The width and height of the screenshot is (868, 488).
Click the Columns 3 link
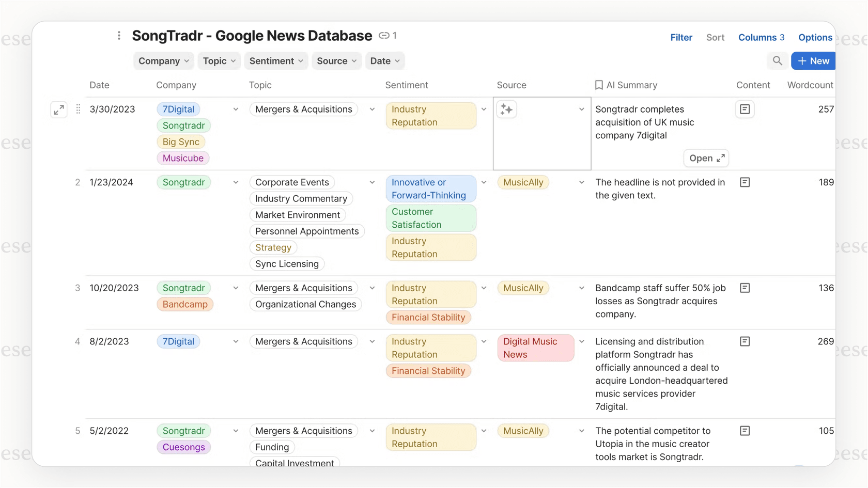pyautogui.click(x=761, y=37)
